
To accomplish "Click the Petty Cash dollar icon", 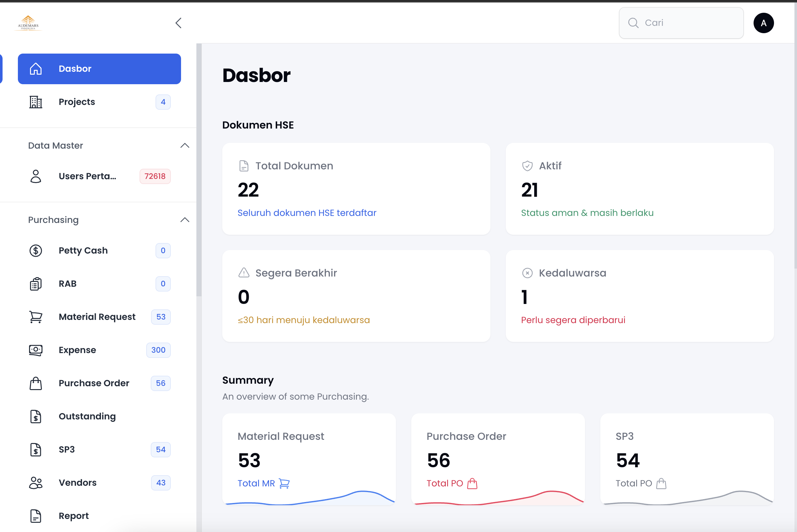I will pyautogui.click(x=36, y=250).
